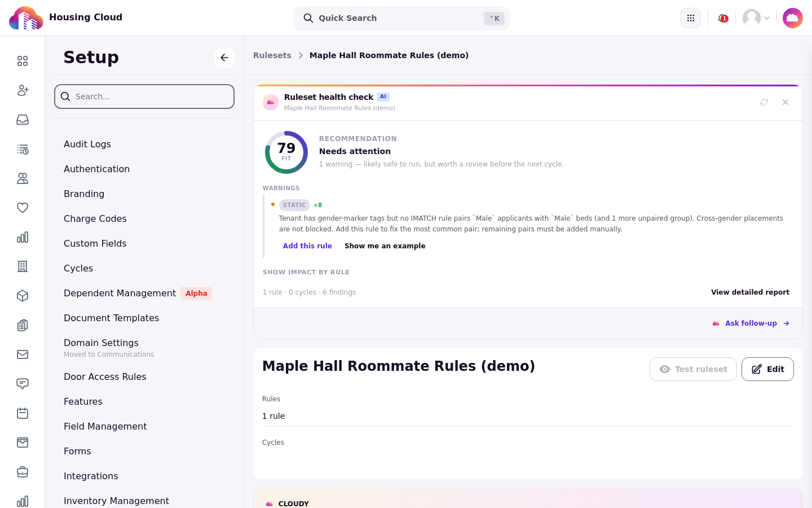Click the 79 FIT score ring

click(x=286, y=152)
